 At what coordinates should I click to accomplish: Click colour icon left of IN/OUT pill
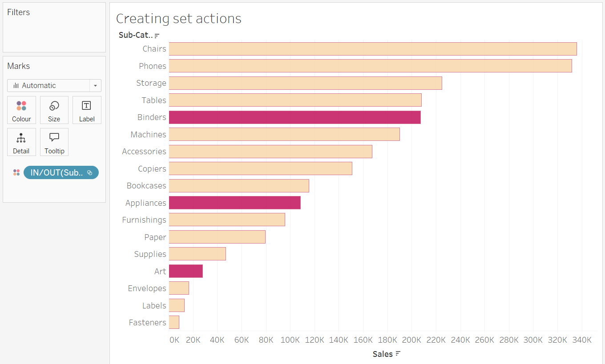16,172
